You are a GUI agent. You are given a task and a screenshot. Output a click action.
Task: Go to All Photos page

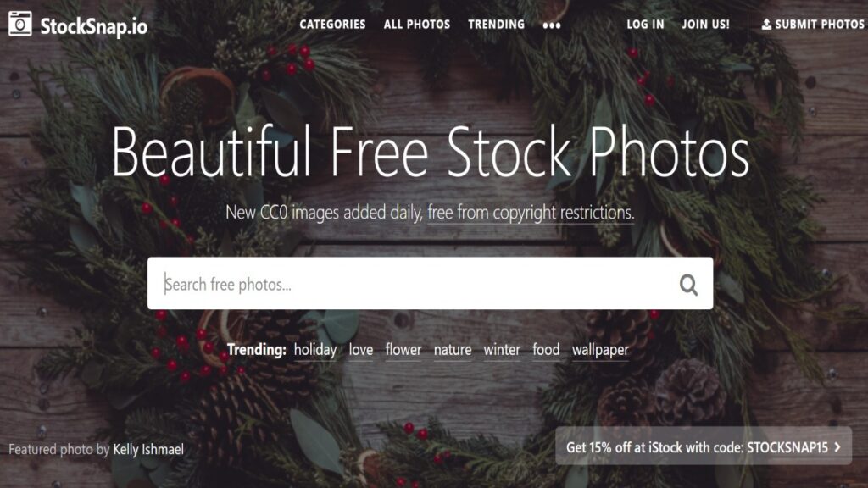pyautogui.click(x=417, y=25)
